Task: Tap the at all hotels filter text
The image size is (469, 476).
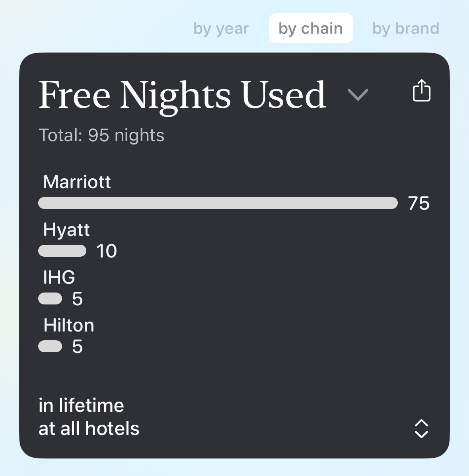Action: pyautogui.click(x=89, y=428)
